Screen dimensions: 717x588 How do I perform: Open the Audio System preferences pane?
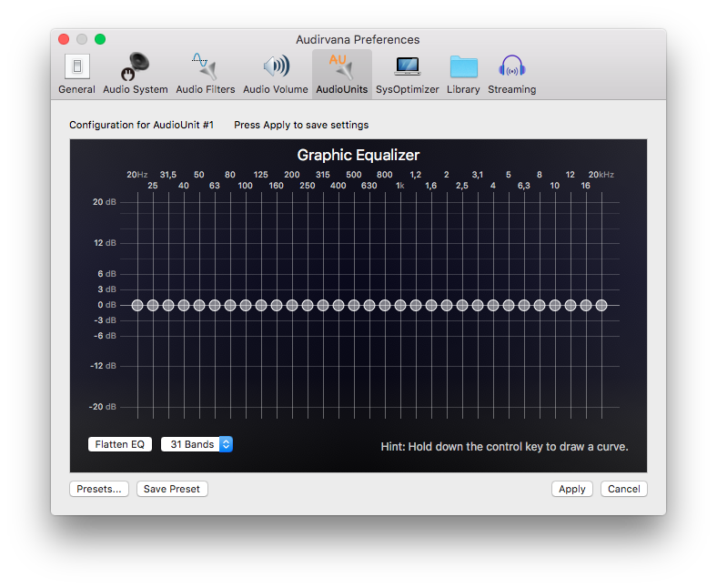(x=136, y=74)
